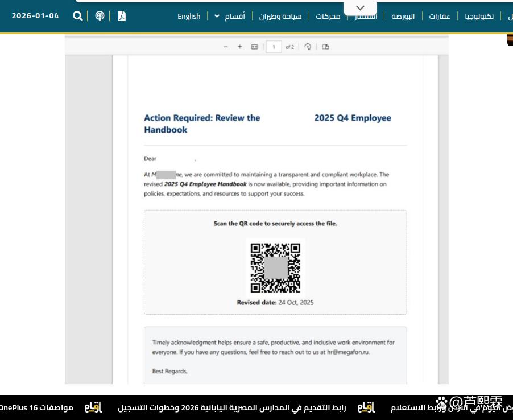Open the محركات menu item
The width and height of the screenshot is (513, 420).
(x=328, y=16)
